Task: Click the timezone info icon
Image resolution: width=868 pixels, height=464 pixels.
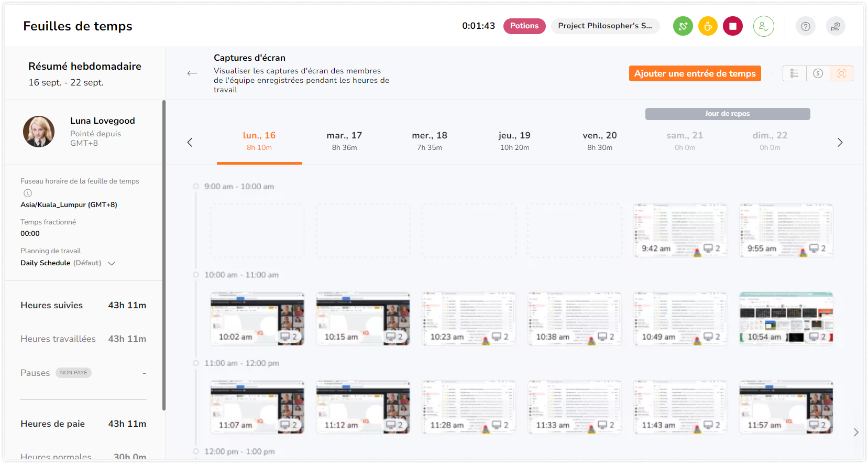Action: coord(28,193)
